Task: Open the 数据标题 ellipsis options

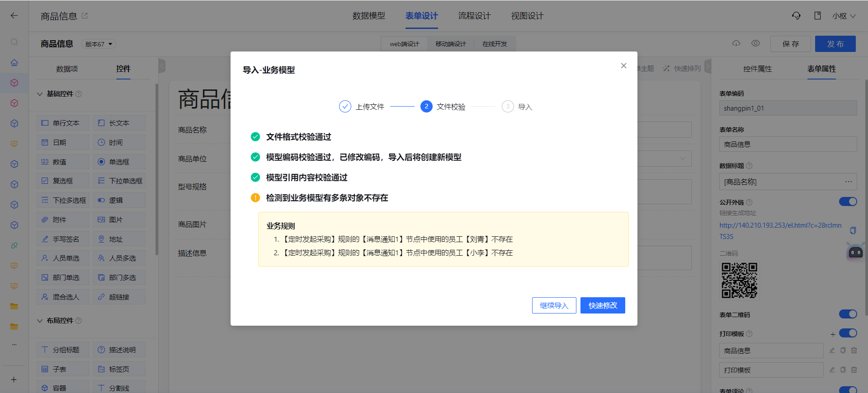Action: [848, 182]
